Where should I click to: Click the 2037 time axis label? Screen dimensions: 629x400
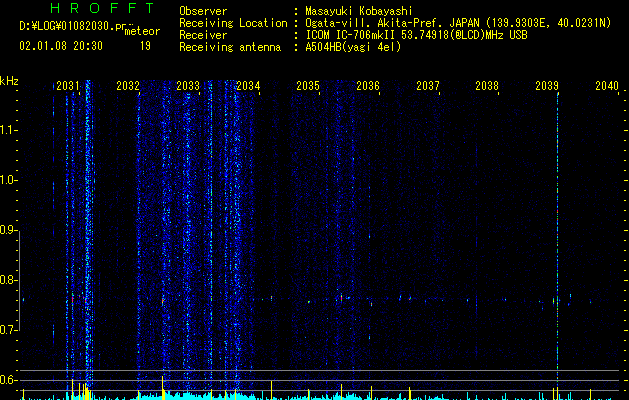coord(428,85)
